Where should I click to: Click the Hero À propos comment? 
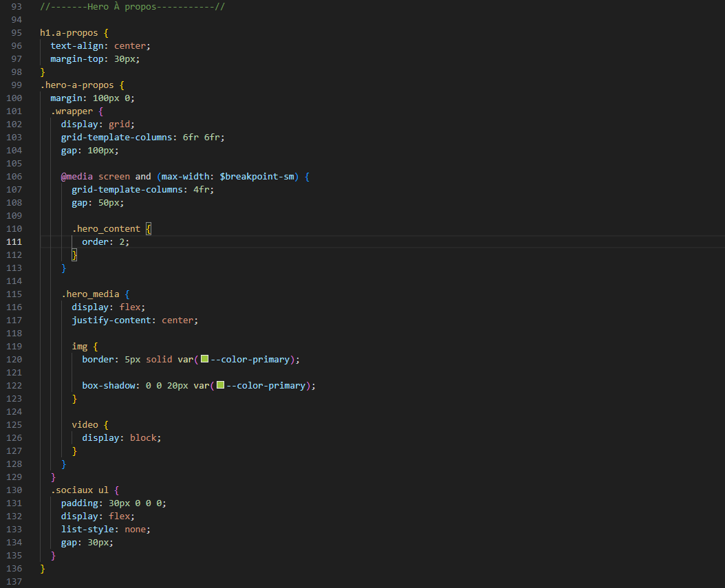133,7
